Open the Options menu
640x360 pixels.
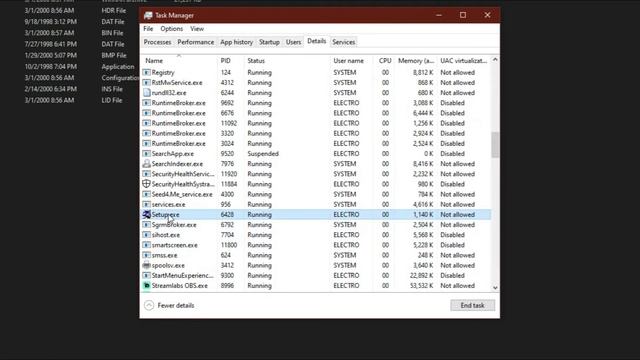click(x=171, y=29)
